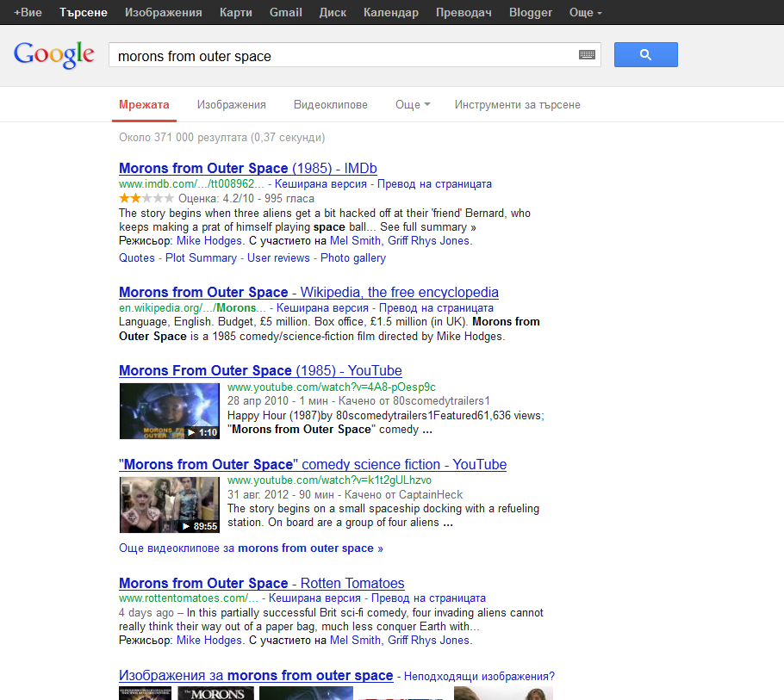Click the IMDb star rating icons
Viewport: 784px width, 700px height.
146,198
